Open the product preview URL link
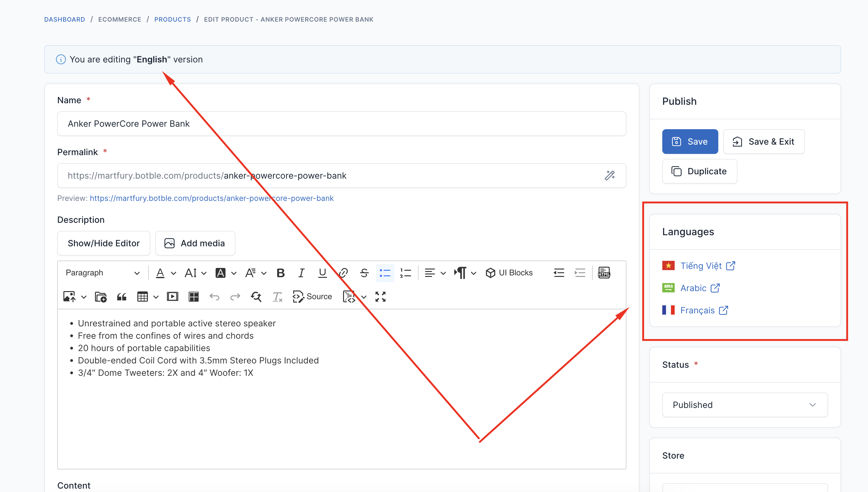Screen dimensions: 868x492 pyautogui.click(x=211, y=198)
